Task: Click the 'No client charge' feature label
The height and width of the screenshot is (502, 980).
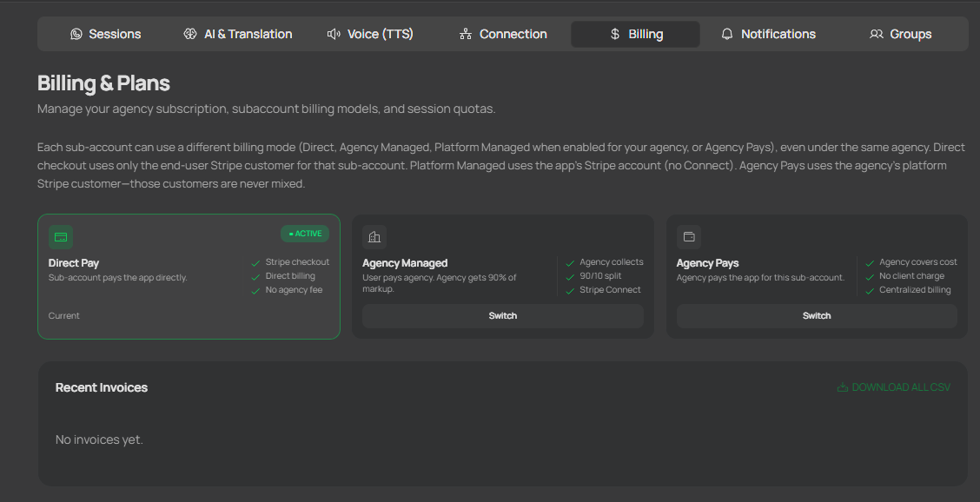Action: pos(912,276)
